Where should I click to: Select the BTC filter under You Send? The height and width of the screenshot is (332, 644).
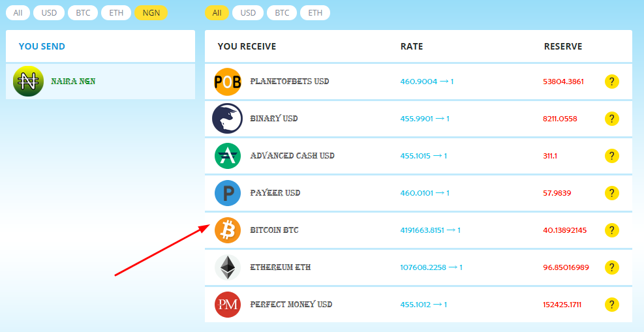point(83,13)
